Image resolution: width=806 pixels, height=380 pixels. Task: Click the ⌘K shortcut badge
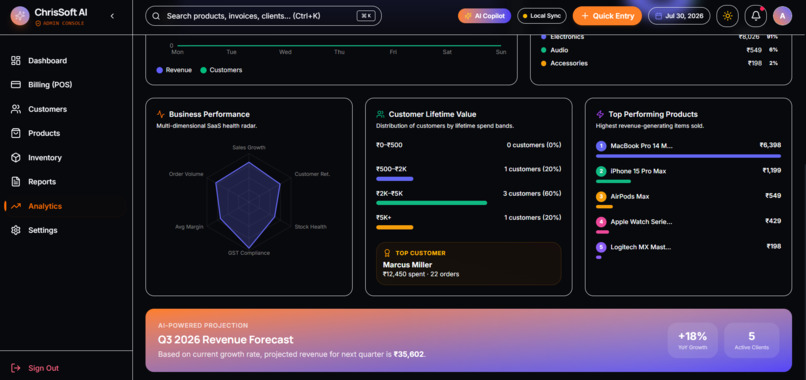point(366,16)
